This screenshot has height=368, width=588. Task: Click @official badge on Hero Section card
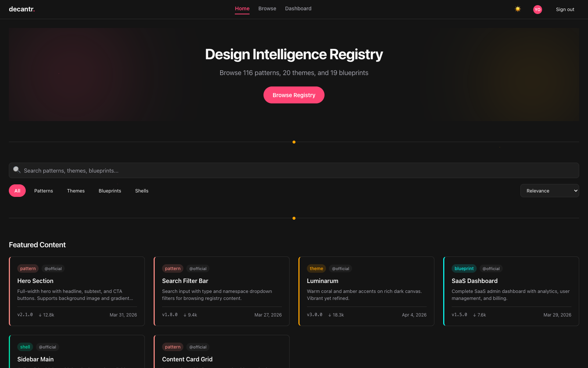click(53, 269)
